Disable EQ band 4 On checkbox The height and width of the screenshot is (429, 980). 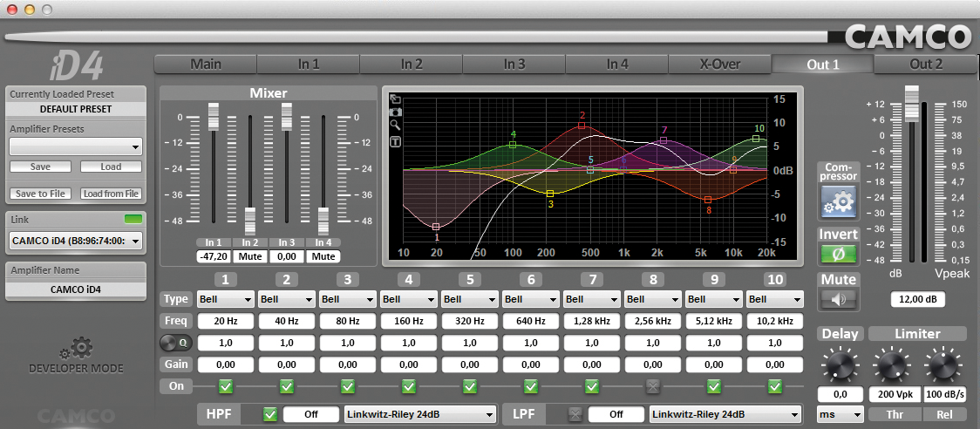point(409,386)
